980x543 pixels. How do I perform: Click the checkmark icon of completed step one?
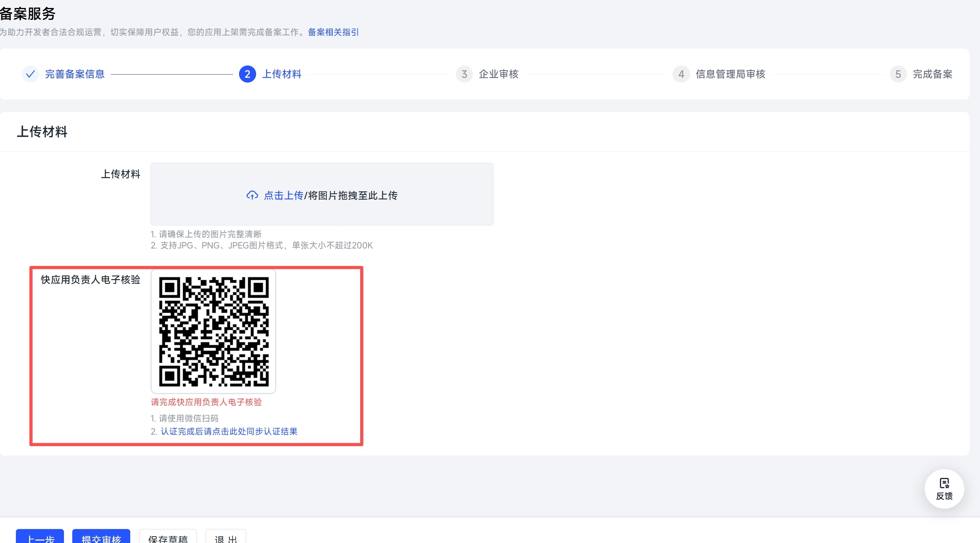(x=30, y=74)
